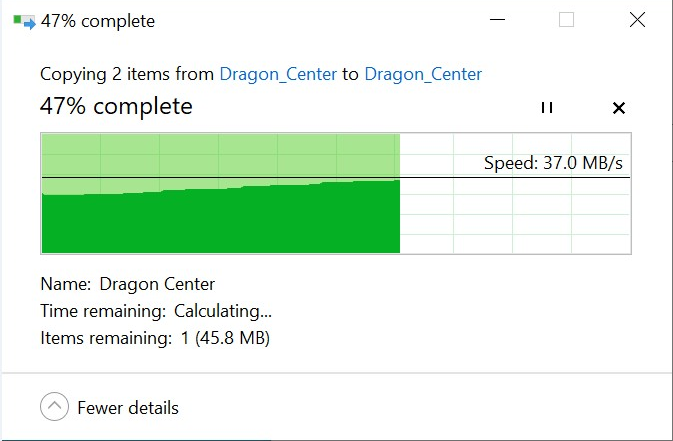
Task: Collapse details using the circled chevron icon
Action: point(54,407)
